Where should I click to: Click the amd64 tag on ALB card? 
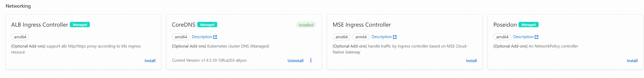click(20, 37)
